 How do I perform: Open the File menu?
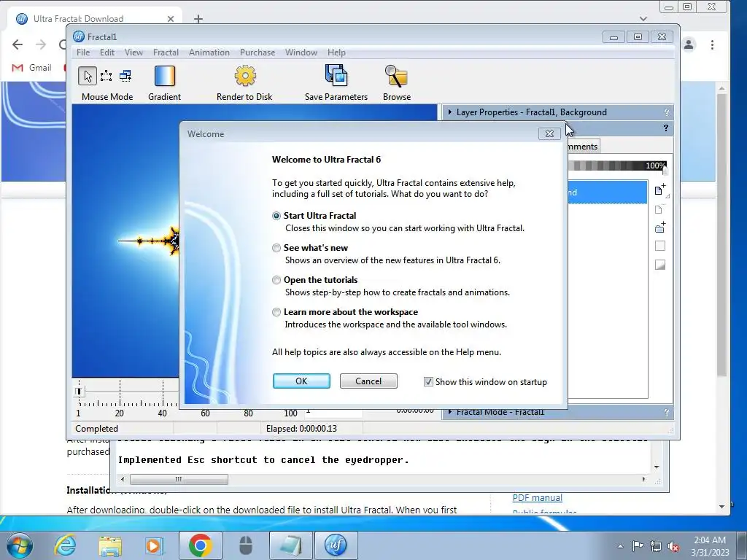click(x=83, y=52)
